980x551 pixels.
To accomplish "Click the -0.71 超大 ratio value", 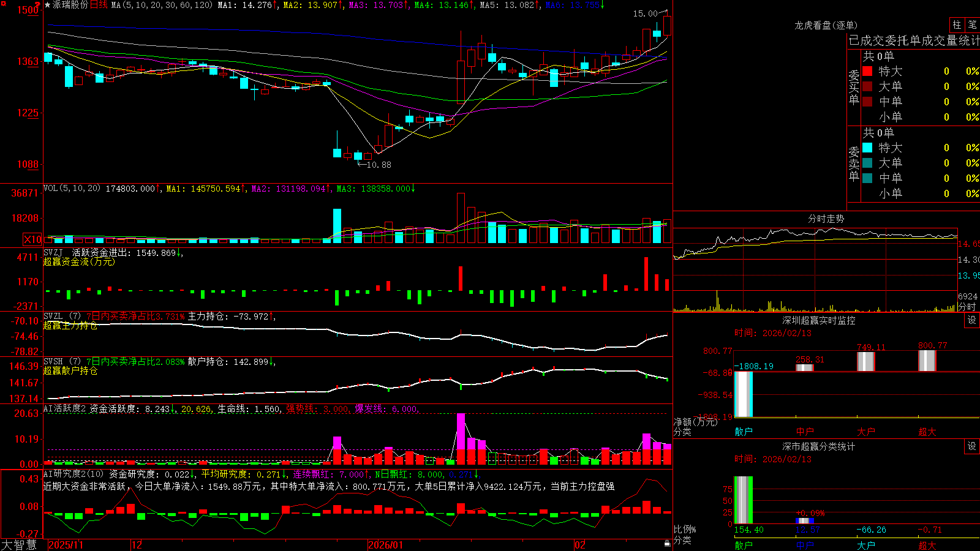I will pyautogui.click(x=930, y=530).
